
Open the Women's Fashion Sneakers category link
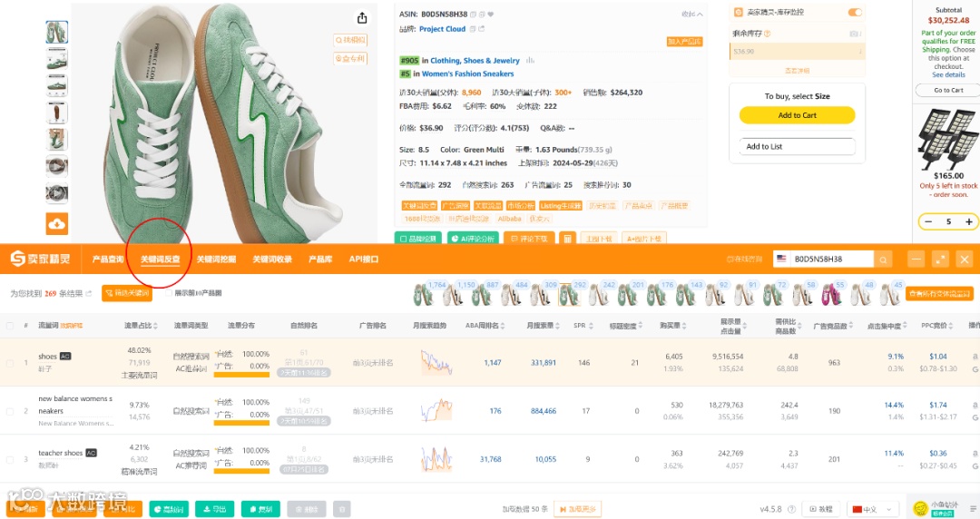tap(467, 73)
